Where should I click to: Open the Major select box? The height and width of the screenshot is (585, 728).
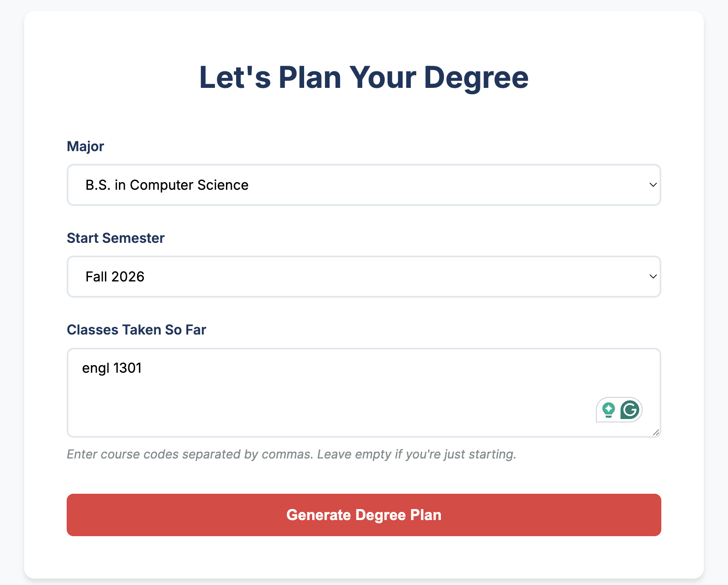pos(364,185)
